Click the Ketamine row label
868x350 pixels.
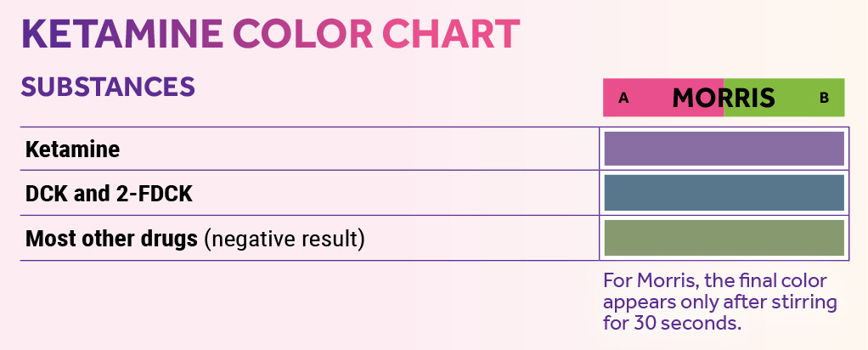tap(73, 150)
